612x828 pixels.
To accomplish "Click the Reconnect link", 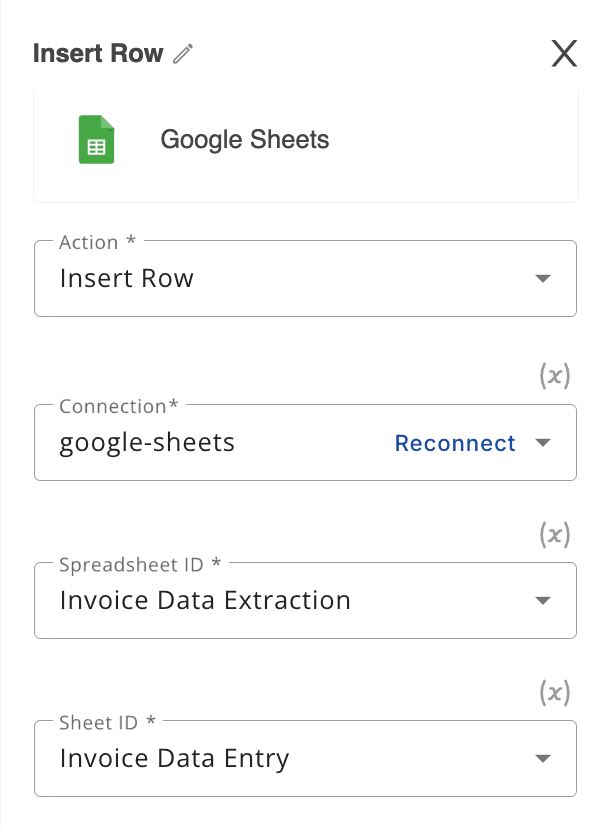I will click(x=455, y=443).
